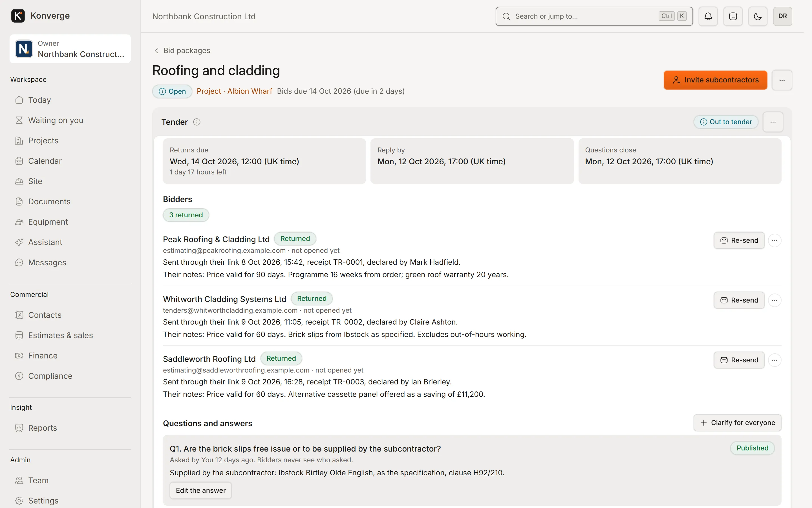Open Waiting on you
Viewport: 812px width, 508px height.
(70, 120)
